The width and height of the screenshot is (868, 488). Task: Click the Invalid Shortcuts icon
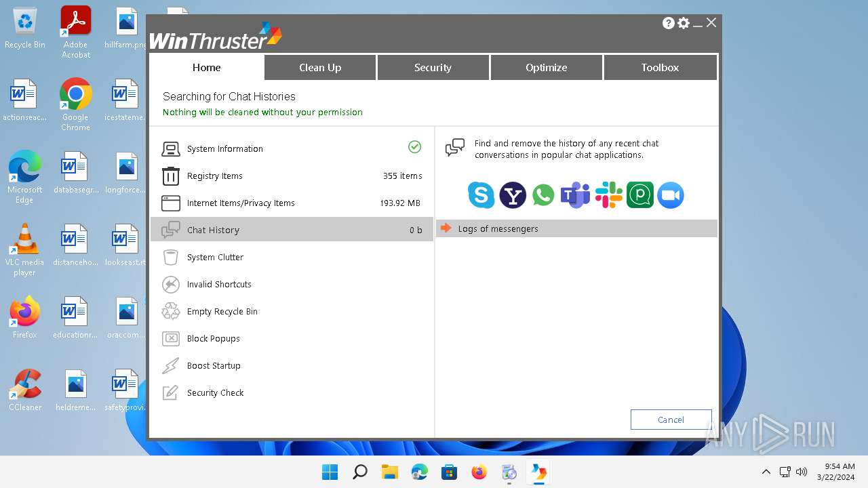click(x=171, y=285)
